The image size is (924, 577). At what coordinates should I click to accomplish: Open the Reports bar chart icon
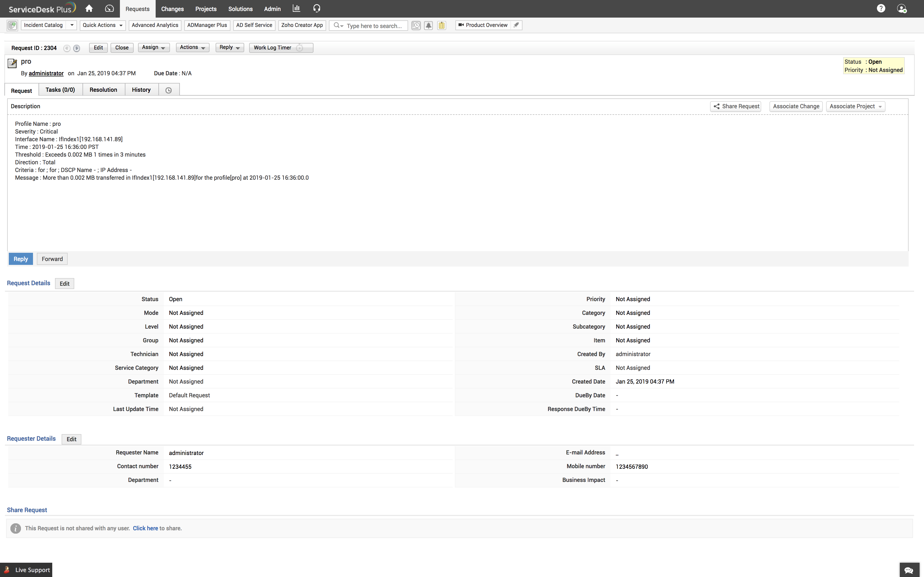pos(296,9)
